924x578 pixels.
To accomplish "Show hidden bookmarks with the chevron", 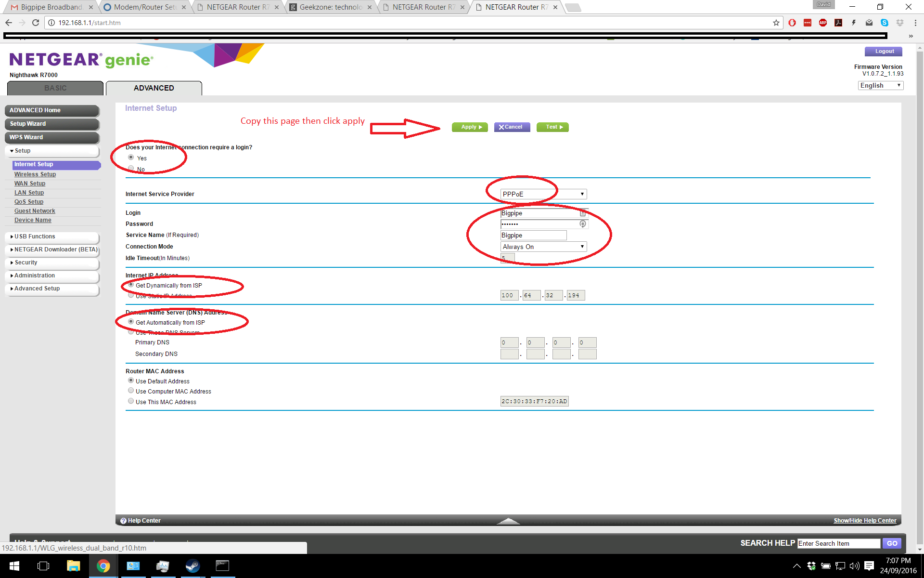I will [911, 36].
